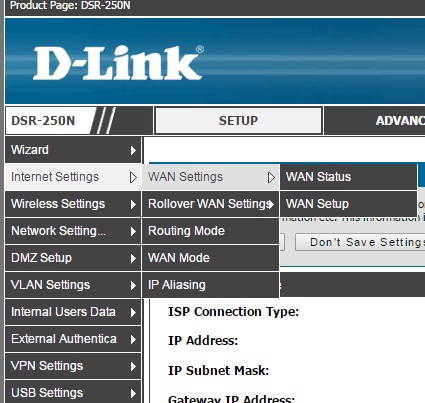Image resolution: width=425 pixels, height=403 pixels.
Task: Expand the Rollover WAN Settings arrow
Action: click(272, 204)
